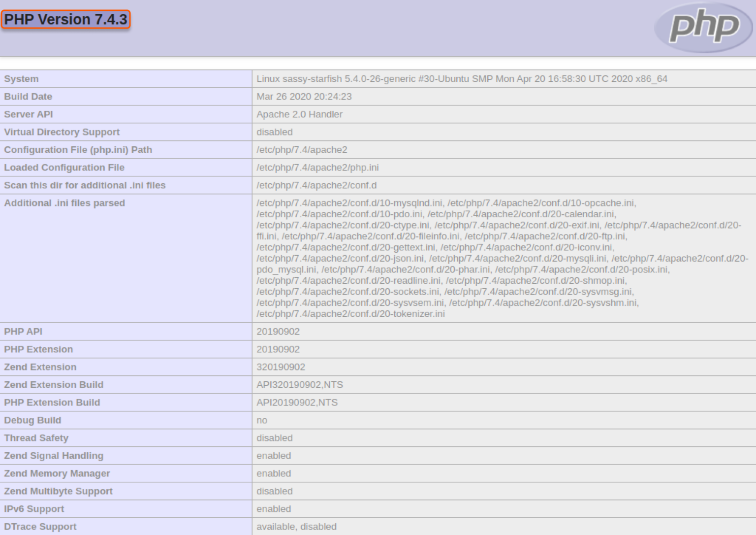Select 'Configuration File (php.ini) Path' label
The image size is (756, 535).
78,150
